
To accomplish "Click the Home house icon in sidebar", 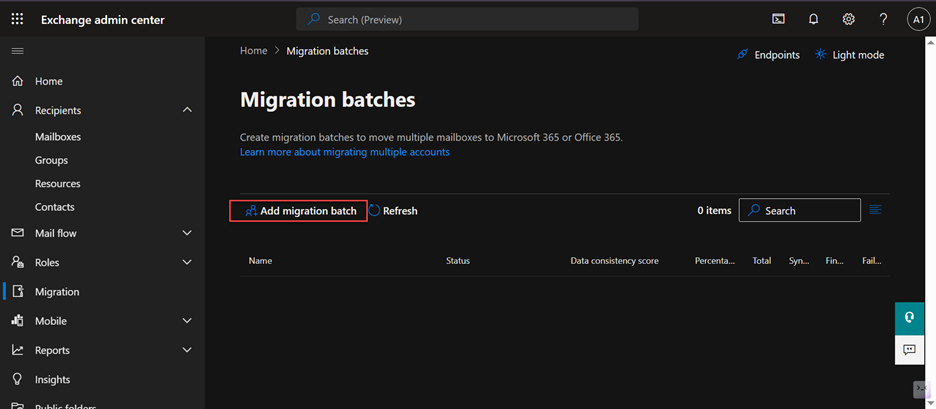I will point(18,81).
